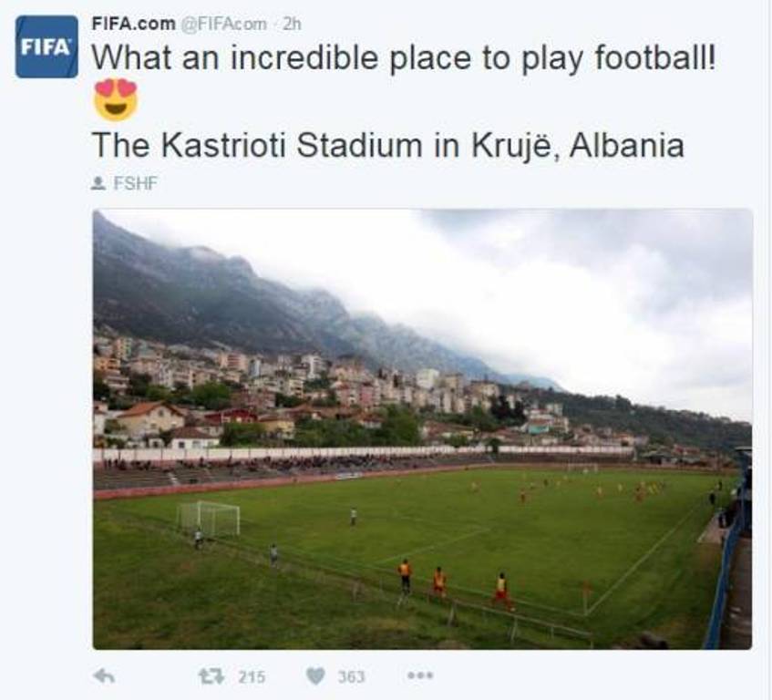Retweet the Kastrioti Stadium tweet
The height and width of the screenshot is (700, 772).
point(211,675)
